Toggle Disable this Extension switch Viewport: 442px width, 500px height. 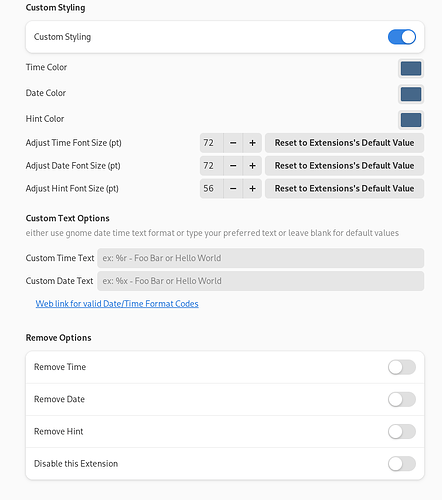pyautogui.click(x=402, y=464)
